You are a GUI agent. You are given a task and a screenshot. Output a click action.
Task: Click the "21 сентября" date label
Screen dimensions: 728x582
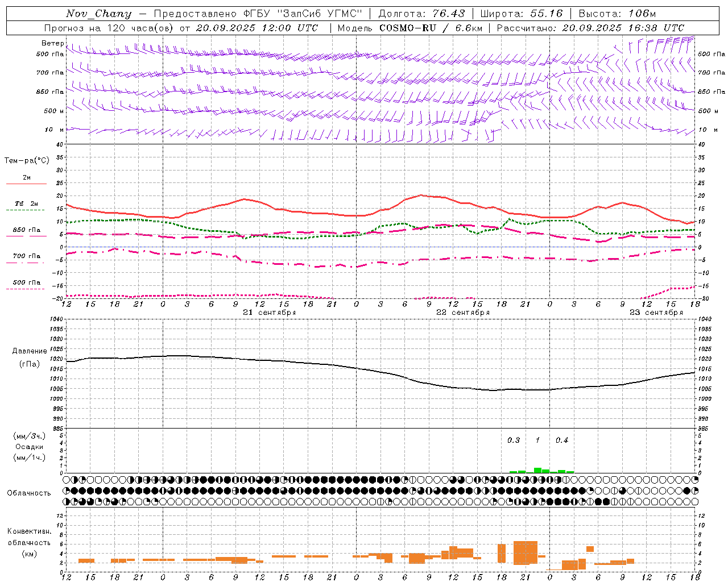269,313
